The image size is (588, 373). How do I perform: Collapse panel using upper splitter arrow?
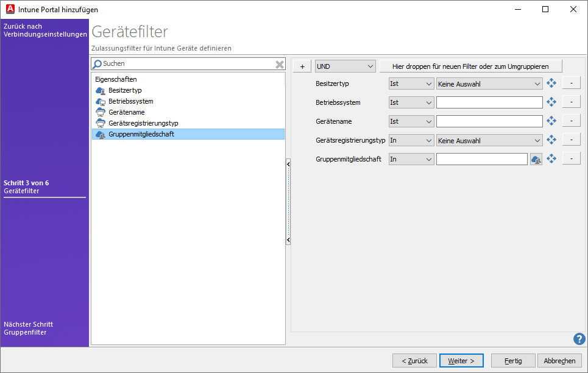[x=288, y=164]
